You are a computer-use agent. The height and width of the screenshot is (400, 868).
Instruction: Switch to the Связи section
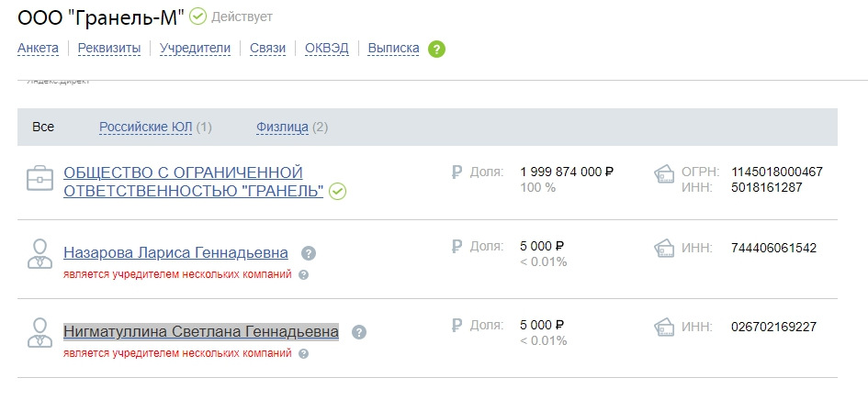tap(267, 48)
